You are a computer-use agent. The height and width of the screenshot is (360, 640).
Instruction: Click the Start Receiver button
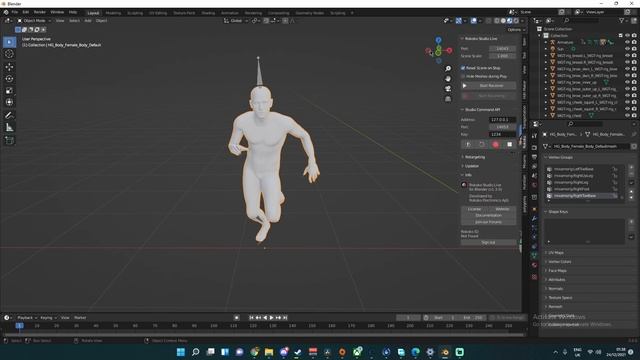tap(489, 86)
